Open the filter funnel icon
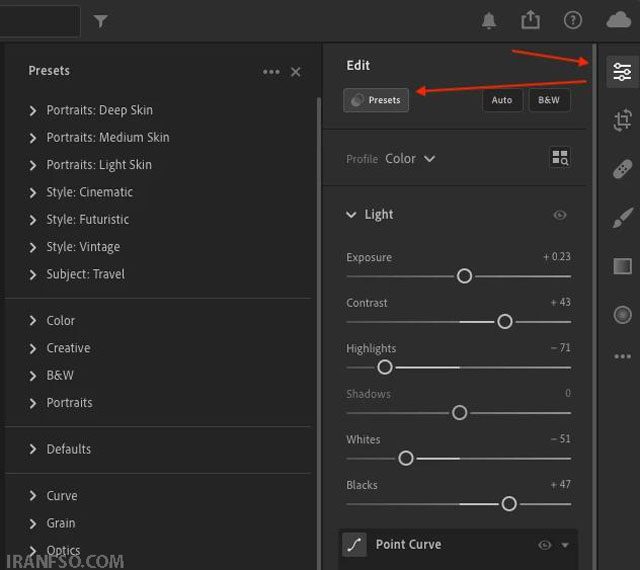The width and height of the screenshot is (640, 570). coord(100,21)
